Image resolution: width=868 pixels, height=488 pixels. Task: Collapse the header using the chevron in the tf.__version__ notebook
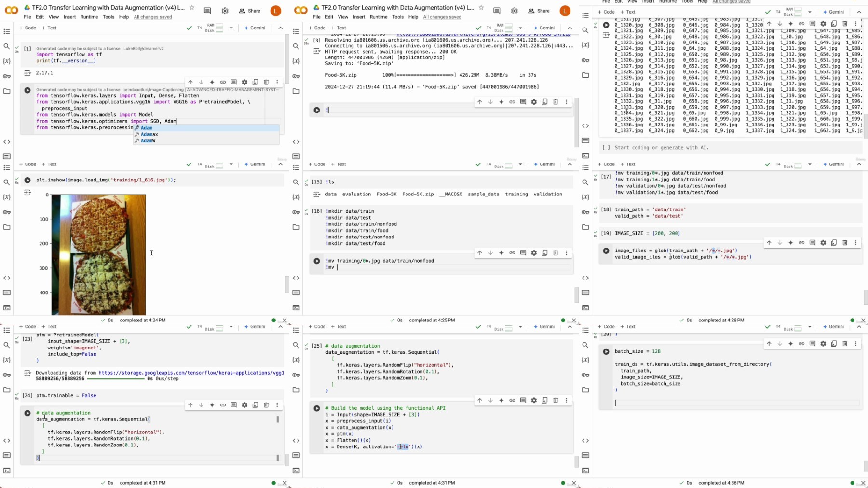[x=281, y=28]
